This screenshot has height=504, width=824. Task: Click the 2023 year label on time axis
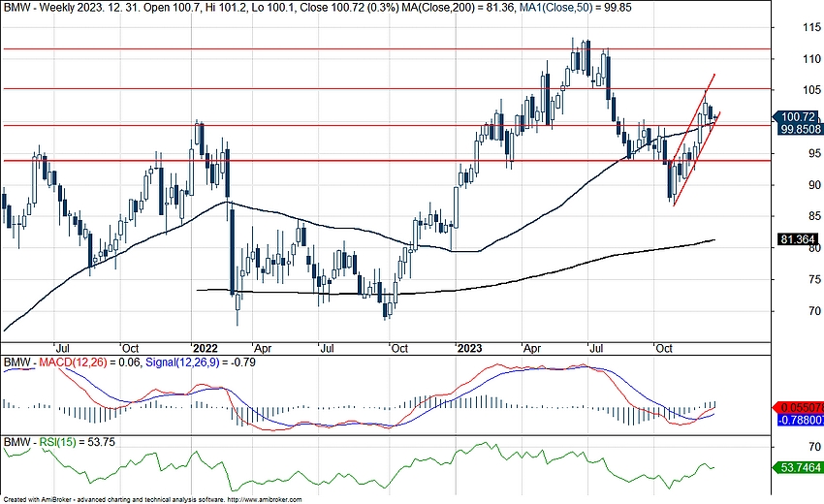(x=469, y=348)
